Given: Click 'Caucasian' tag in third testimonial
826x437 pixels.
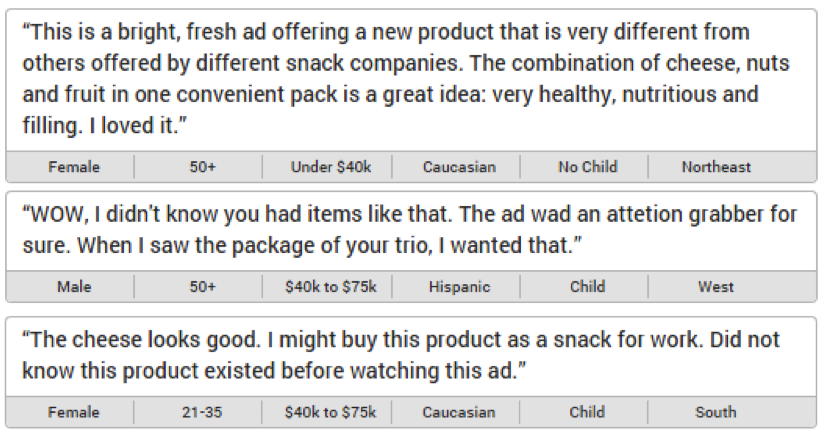Looking at the screenshot, I should [459, 412].
